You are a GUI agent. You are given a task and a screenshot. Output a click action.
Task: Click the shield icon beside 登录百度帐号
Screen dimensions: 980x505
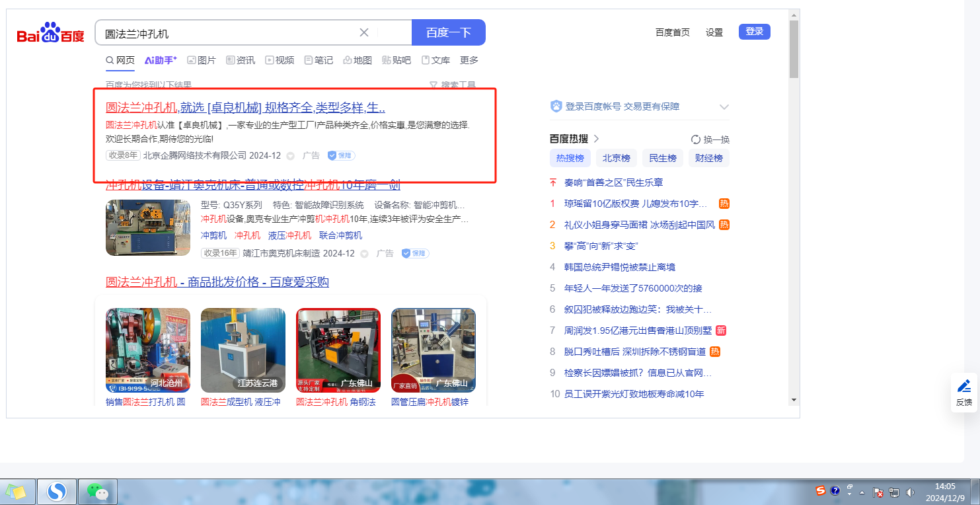556,106
